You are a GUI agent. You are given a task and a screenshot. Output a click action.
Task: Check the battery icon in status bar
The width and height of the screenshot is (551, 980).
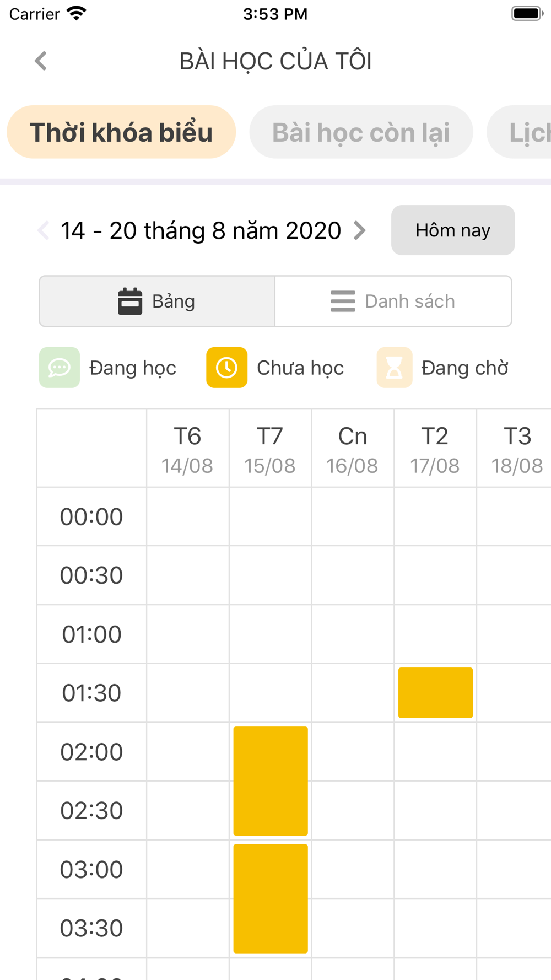point(527,13)
